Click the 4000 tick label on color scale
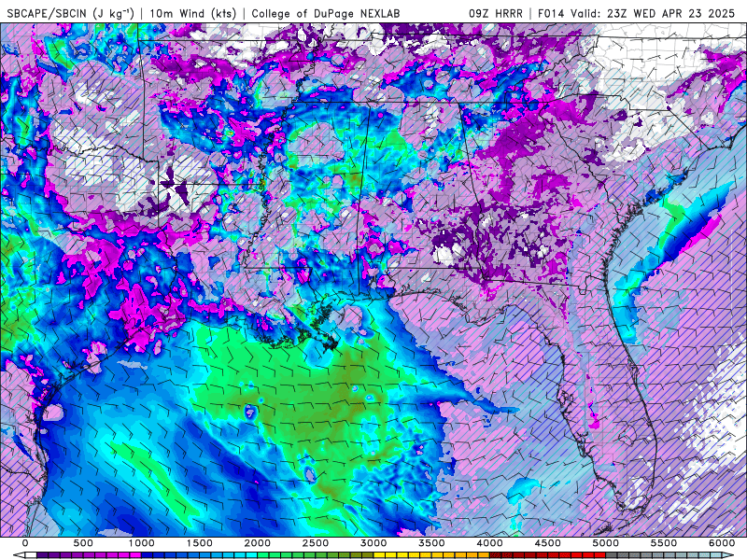 [489, 543]
